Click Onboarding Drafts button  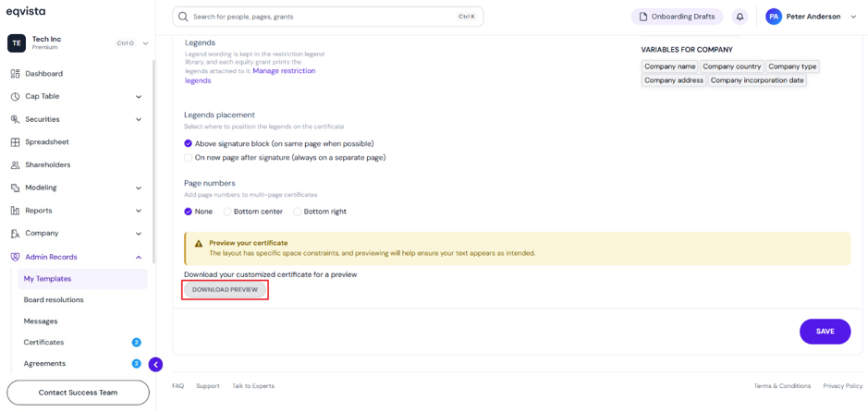[677, 17]
